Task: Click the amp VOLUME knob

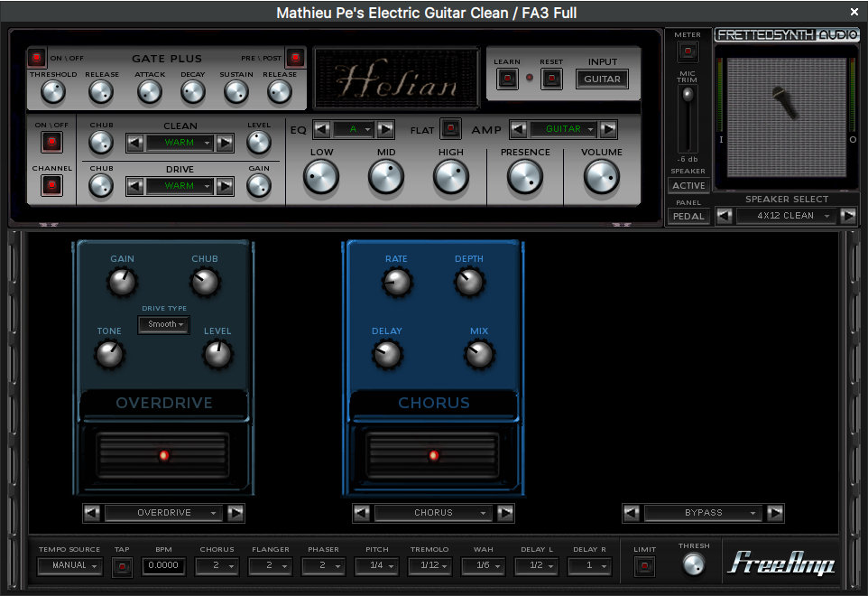Action: (x=601, y=177)
